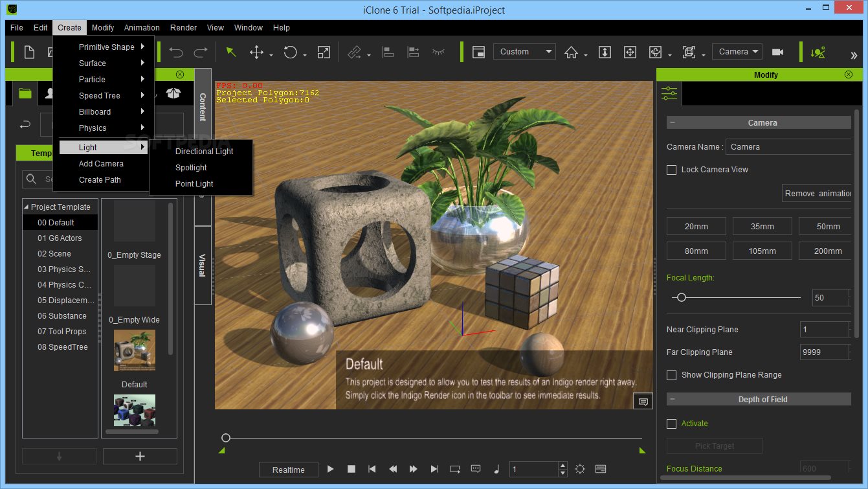Set lens to 105mm
Screen dimensions: 868x489
762,251
